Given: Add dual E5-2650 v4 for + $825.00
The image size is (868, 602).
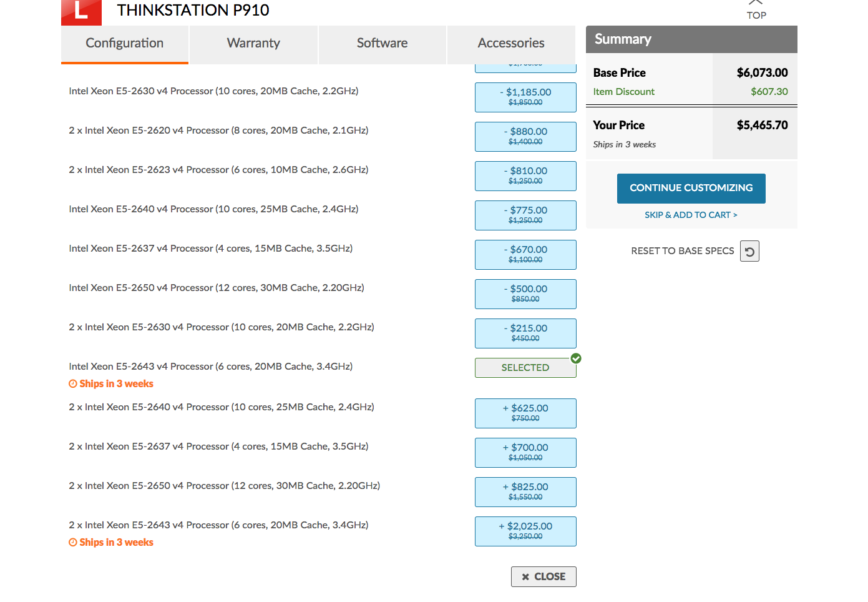Looking at the screenshot, I should click(x=525, y=491).
